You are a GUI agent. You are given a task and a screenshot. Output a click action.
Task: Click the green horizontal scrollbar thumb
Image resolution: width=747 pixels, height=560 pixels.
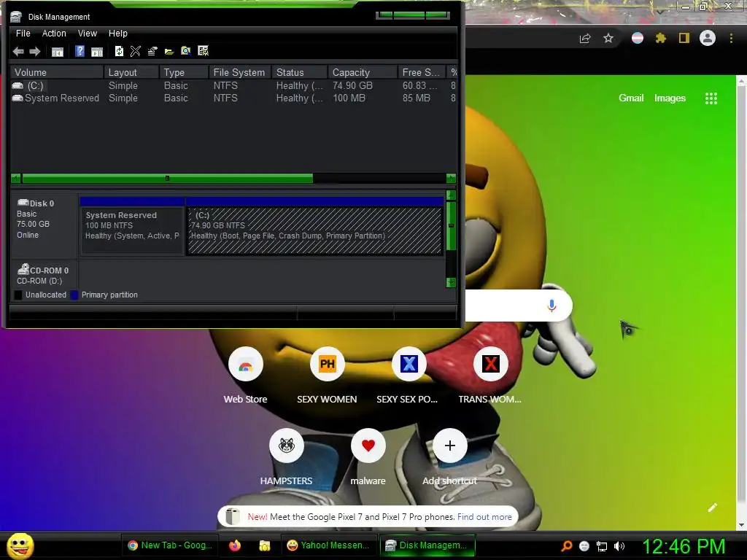pos(167,179)
